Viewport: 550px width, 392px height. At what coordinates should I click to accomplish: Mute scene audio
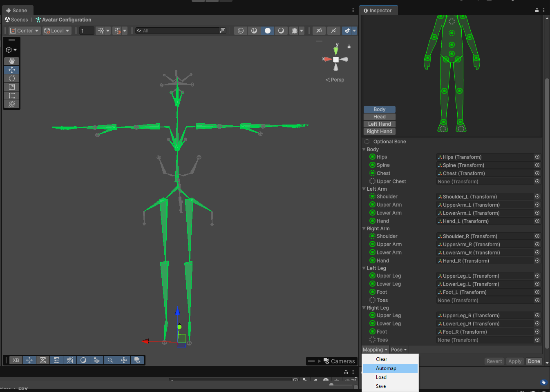coord(333,30)
